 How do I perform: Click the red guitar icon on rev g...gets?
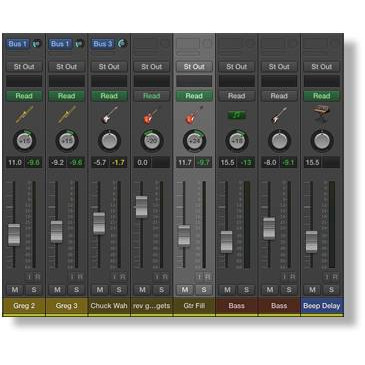pos(151,115)
